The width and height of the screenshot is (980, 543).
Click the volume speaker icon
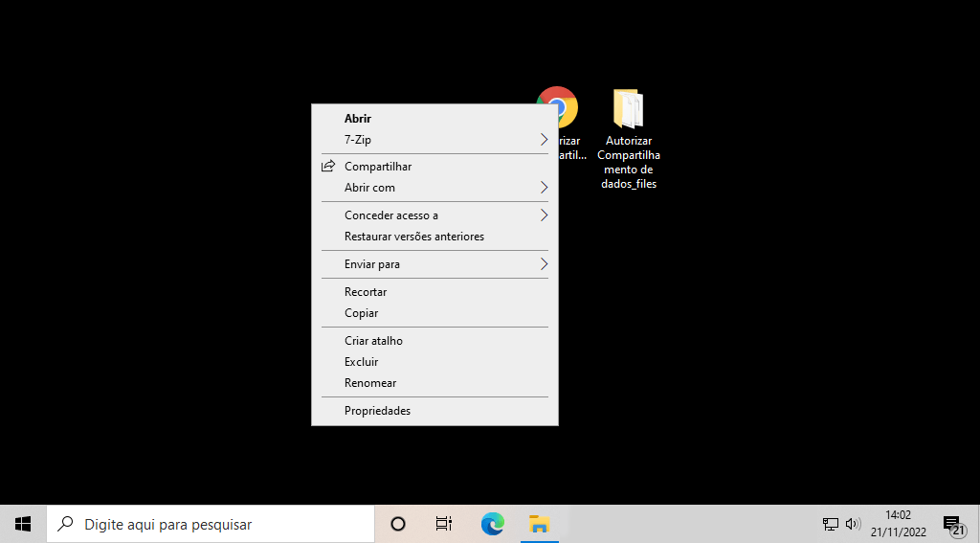(853, 524)
